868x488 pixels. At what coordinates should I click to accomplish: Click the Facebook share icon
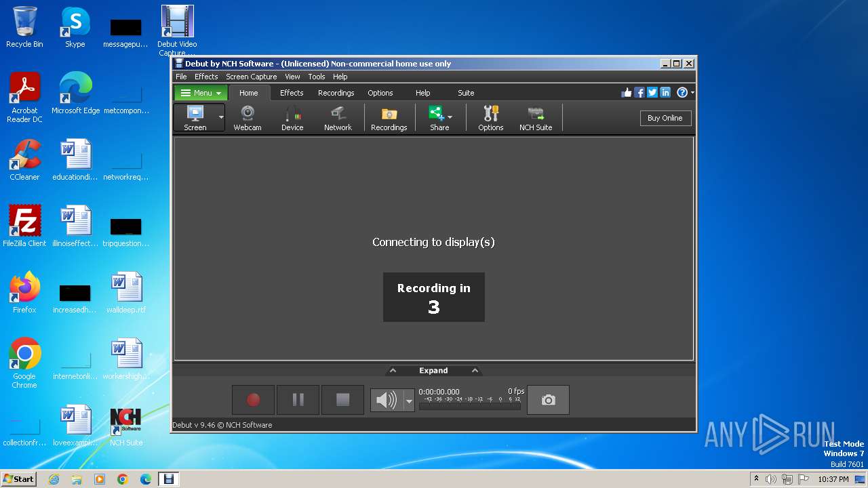tap(639, 93)
